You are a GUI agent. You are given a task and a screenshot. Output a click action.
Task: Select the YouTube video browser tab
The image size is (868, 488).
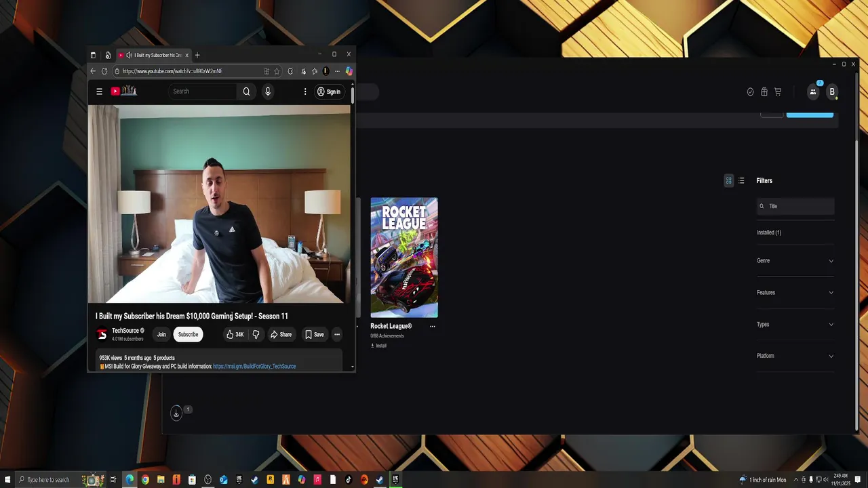[x=153, y=55]
